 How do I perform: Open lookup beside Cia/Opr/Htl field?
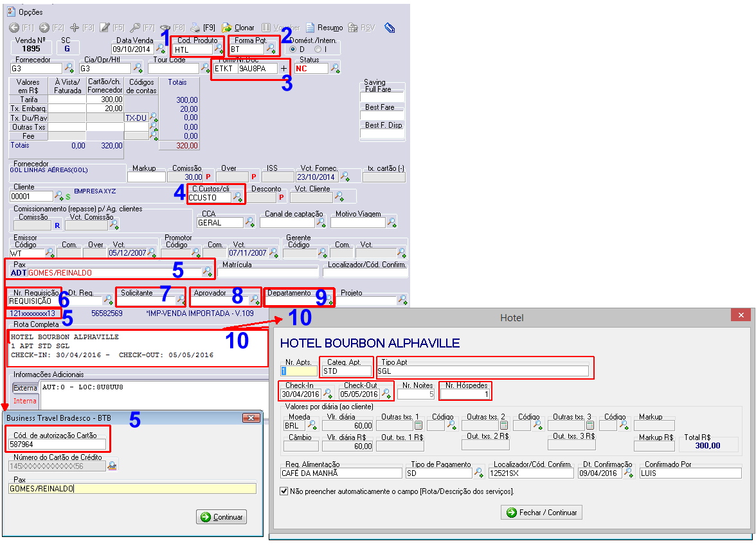[138, 68]
